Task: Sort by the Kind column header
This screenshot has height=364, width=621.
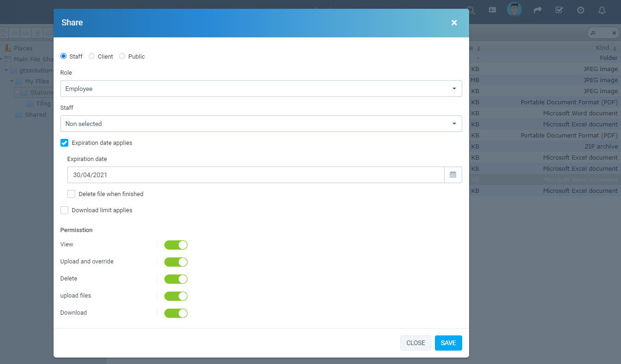Action: coord(602,48)
